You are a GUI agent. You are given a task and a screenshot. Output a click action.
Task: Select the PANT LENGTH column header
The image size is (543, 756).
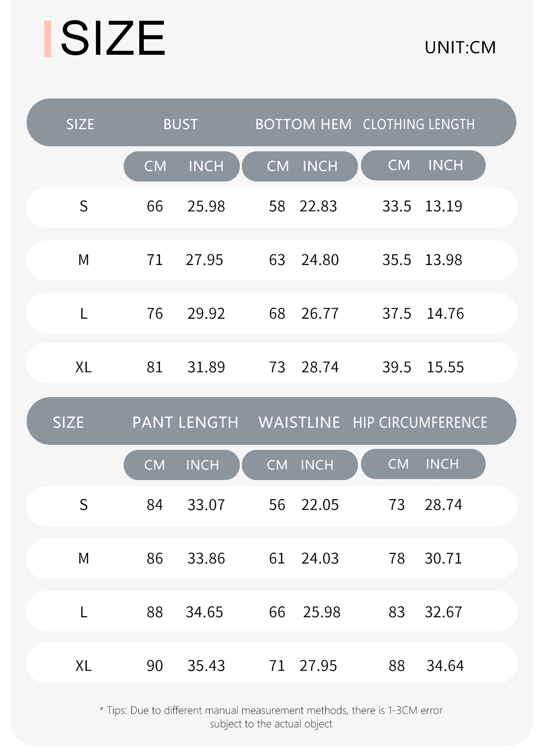[x=185, y=422]
